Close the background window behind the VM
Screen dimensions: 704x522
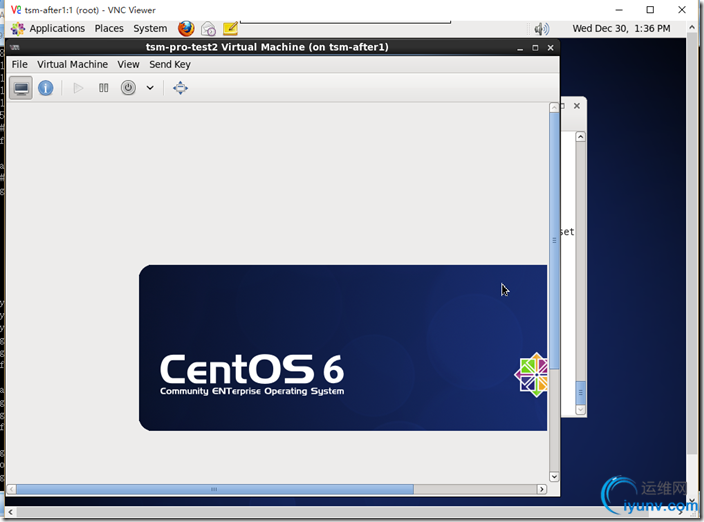click(577, 106)
